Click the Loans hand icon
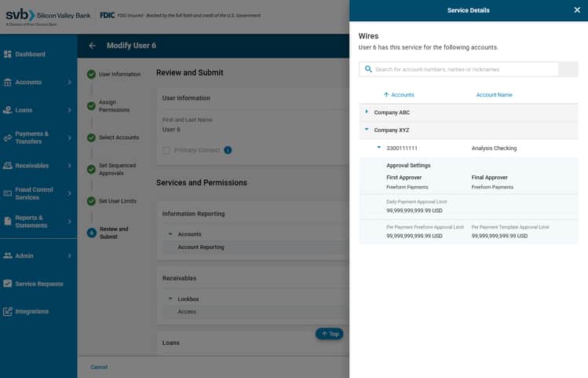Image resolution: width=588 pixels, height=378 pixels. (x=8, y=110)
